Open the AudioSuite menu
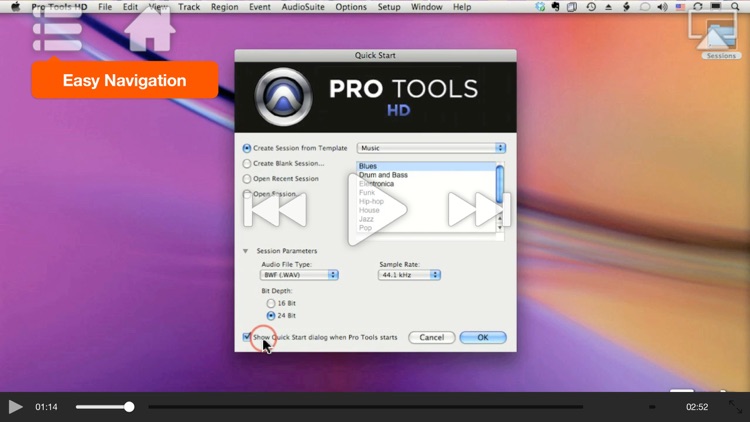This screenshot has width=750, height=422. click(303, 7)
